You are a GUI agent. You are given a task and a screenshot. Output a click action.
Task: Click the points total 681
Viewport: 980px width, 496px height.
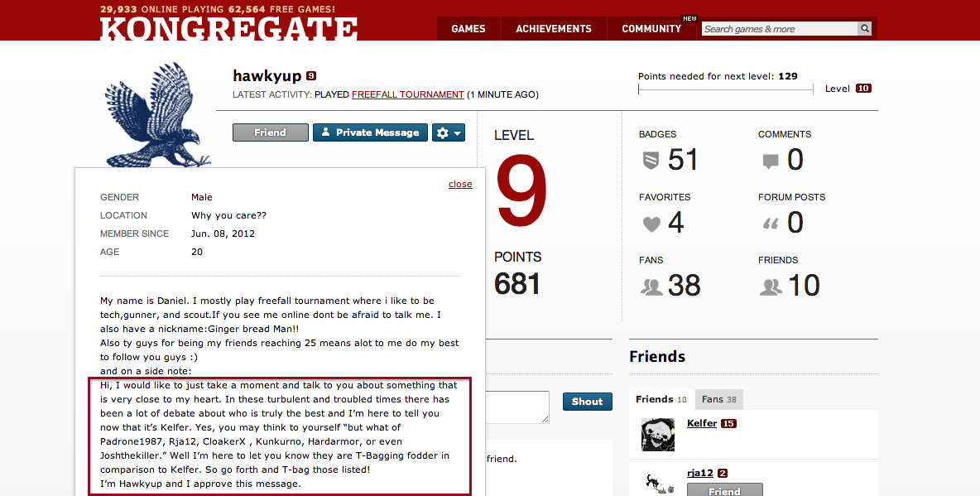(x=516, y=284)
